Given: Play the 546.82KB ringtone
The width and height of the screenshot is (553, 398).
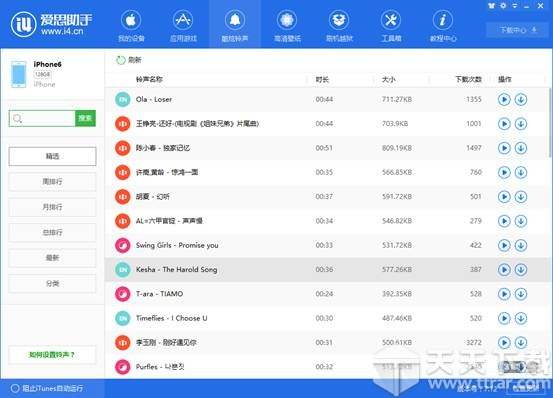Looking at the screenshot, I should pyautogui.click(x=504, y=221).
